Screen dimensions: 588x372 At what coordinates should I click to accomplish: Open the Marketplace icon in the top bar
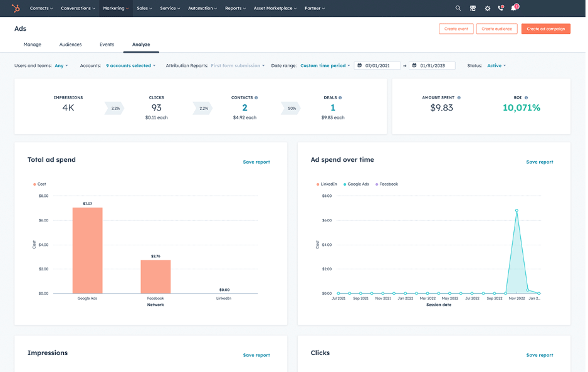[x=473, y=8]
